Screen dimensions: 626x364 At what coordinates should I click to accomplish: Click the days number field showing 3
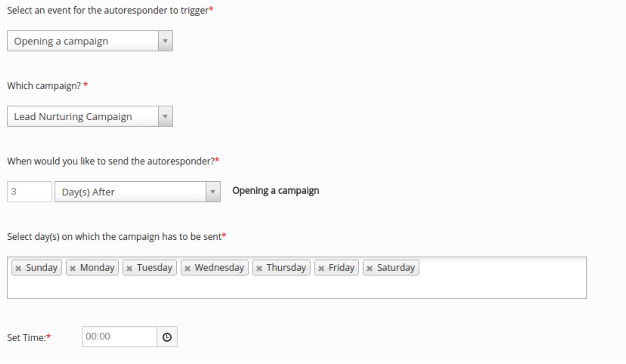point(29,192)
